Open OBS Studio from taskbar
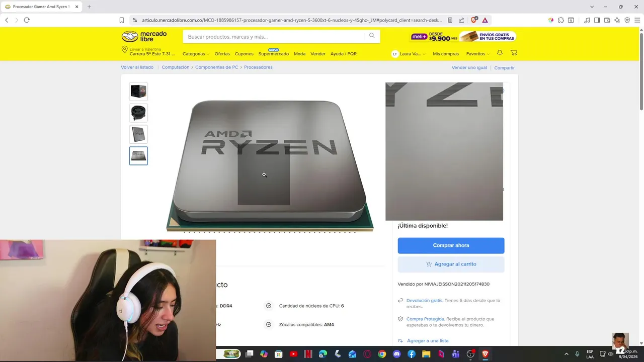 click(x=470, y=354)
